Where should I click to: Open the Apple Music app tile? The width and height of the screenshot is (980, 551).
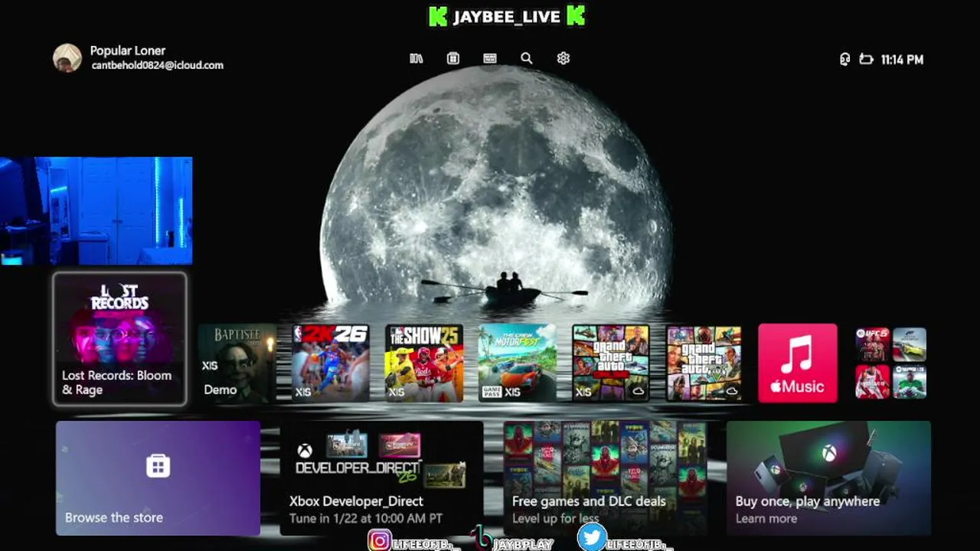798,363
